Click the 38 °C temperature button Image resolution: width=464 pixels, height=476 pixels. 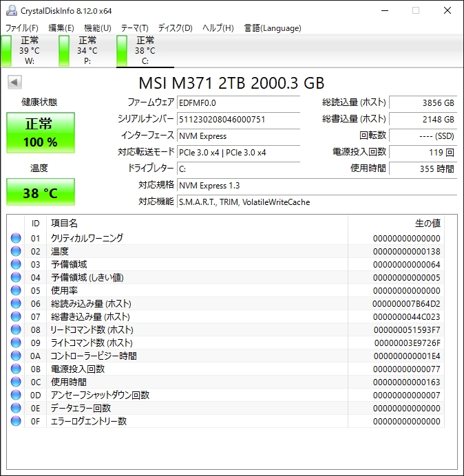[x=41, y=192]
